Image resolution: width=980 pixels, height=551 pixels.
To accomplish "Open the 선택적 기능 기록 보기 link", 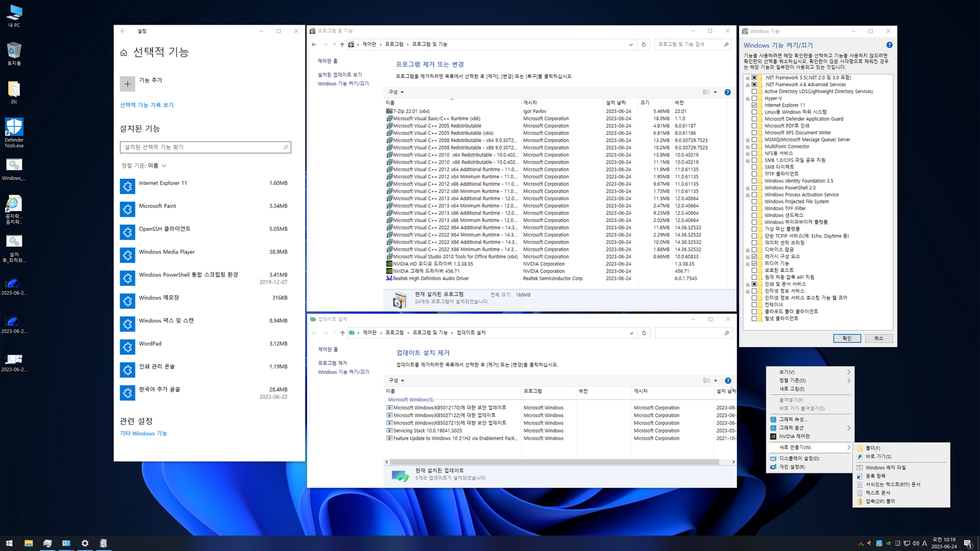I will (147, 105).
